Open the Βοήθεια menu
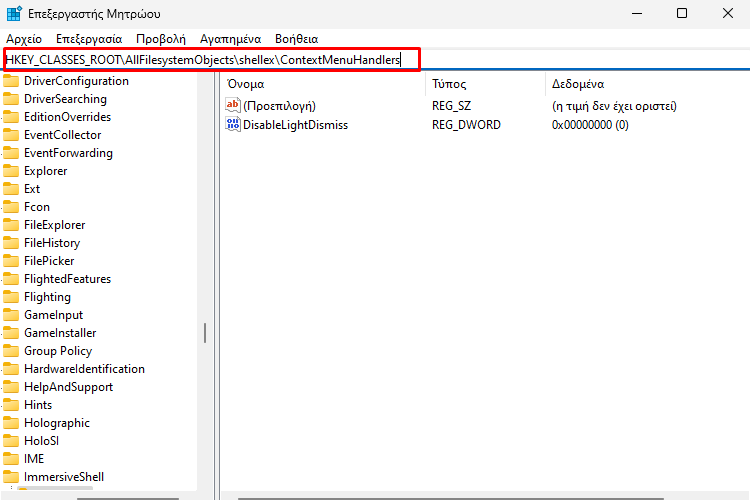The width and height of the screenshot is (750, 500). coord(297,39)
